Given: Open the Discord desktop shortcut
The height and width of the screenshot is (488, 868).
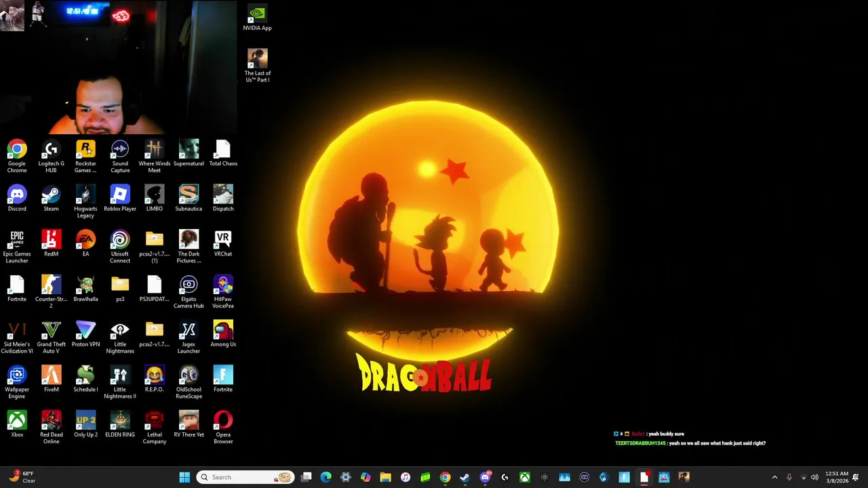Looking at the screenshot, I should 17,199.
